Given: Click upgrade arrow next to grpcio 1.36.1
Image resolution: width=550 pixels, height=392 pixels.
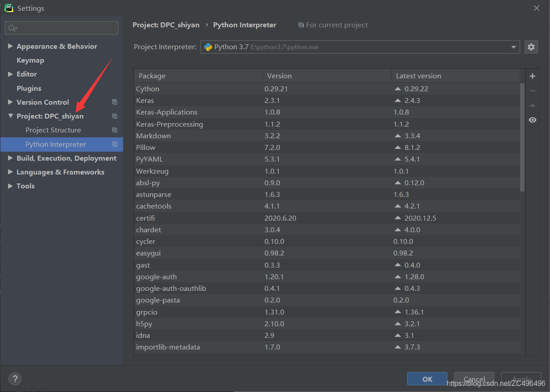Looking at the screenshot, I should [x=398, y=312].
